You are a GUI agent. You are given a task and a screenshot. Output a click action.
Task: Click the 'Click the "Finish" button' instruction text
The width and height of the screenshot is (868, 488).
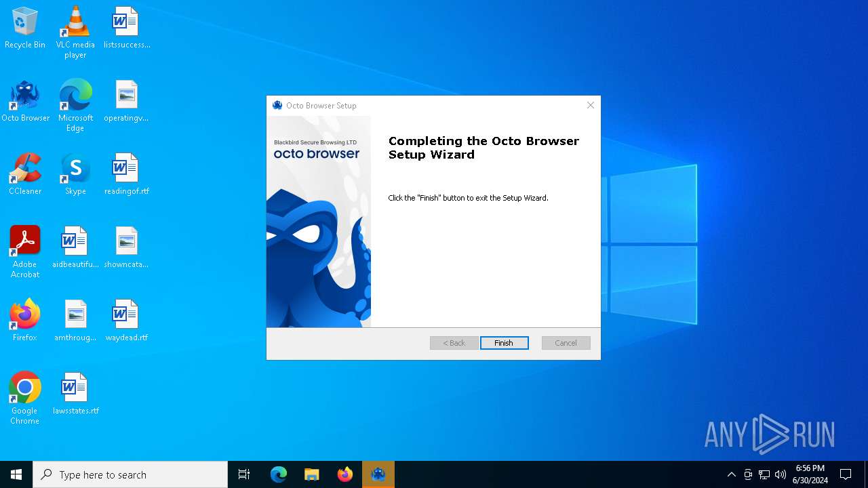coord(468,198)
